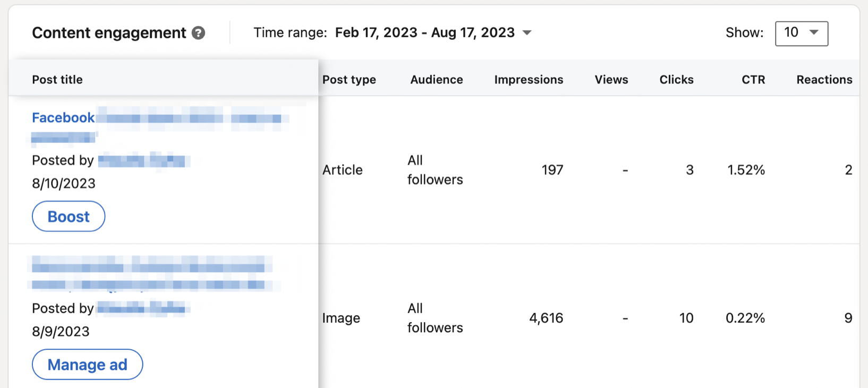Click the author name on the 8/9/2023 post

(143, 308)
